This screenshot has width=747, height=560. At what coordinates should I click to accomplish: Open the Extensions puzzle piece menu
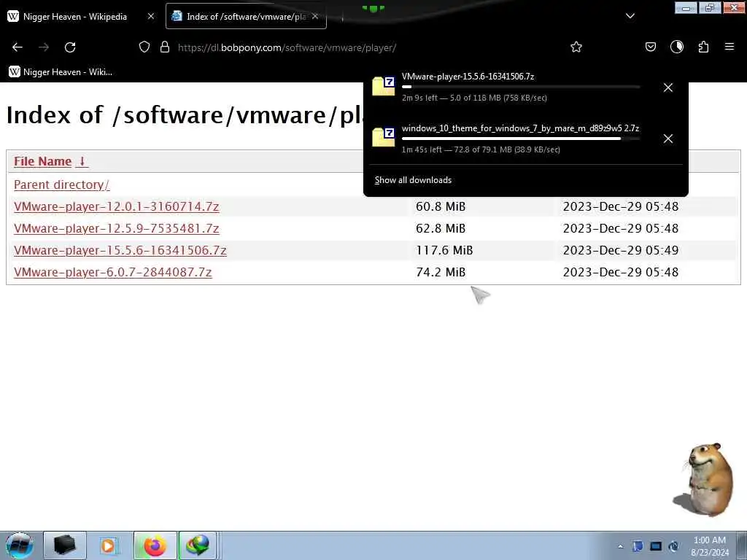click(x=703, y=47)
